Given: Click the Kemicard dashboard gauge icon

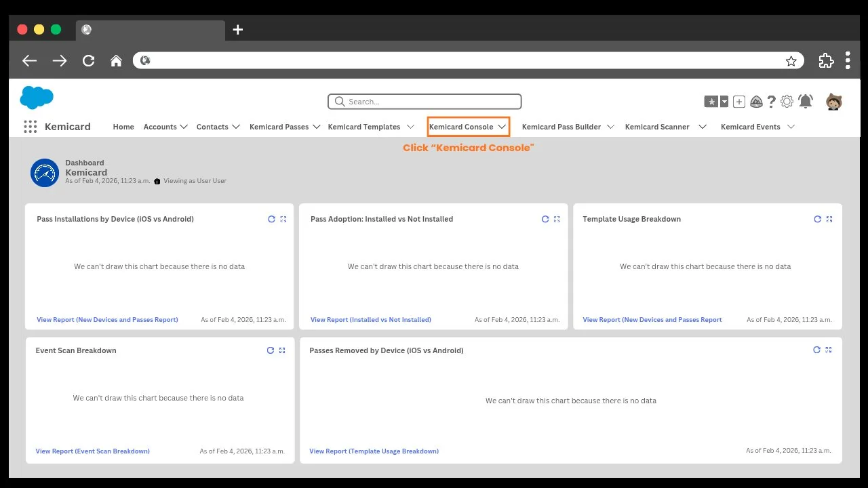Looking at the screenshot, I should click(45, 173).
